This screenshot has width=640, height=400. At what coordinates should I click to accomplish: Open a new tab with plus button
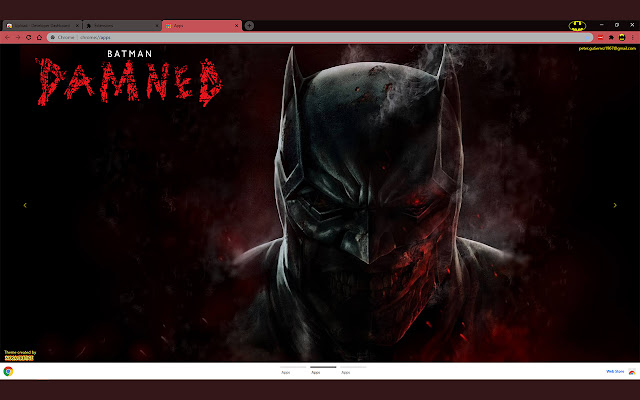tap(249, 25)
